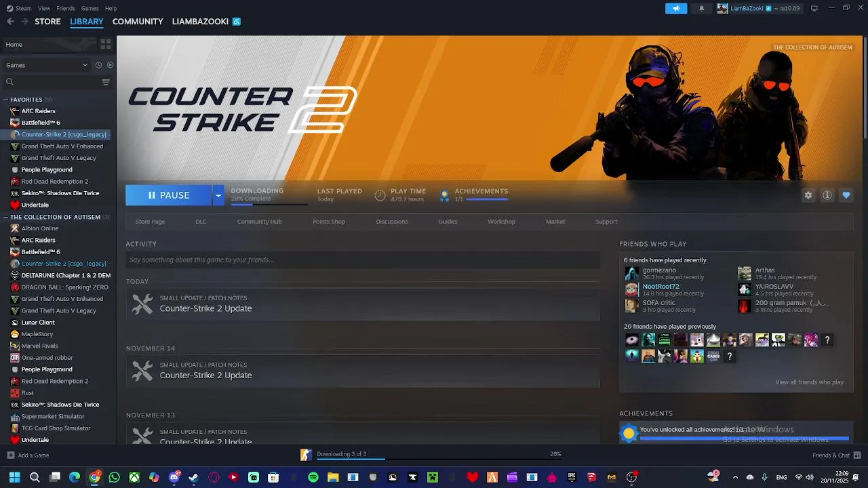Sort library by recent activity clock icon
Screen dimensions: 868x488
(x=98, y=65)
